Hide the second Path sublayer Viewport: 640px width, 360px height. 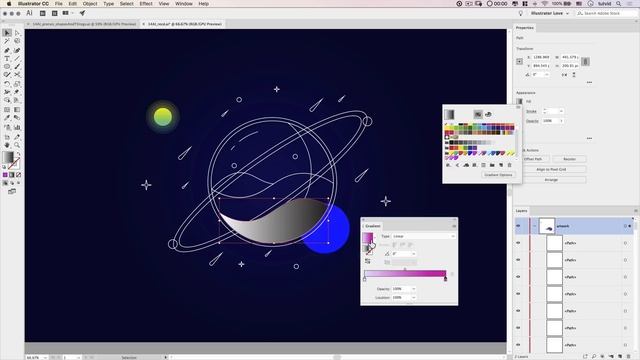518,260
